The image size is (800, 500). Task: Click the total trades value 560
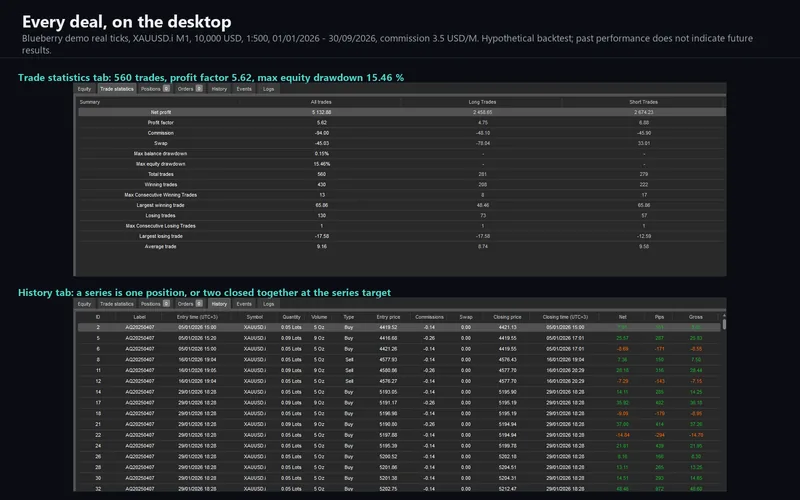321,174
